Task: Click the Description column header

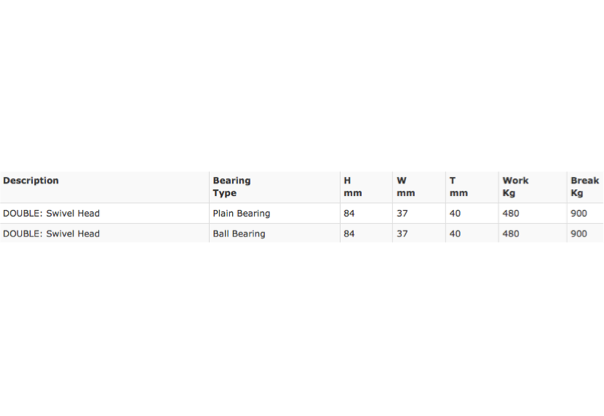Action: pyautogui.click(x=31, y=181)
